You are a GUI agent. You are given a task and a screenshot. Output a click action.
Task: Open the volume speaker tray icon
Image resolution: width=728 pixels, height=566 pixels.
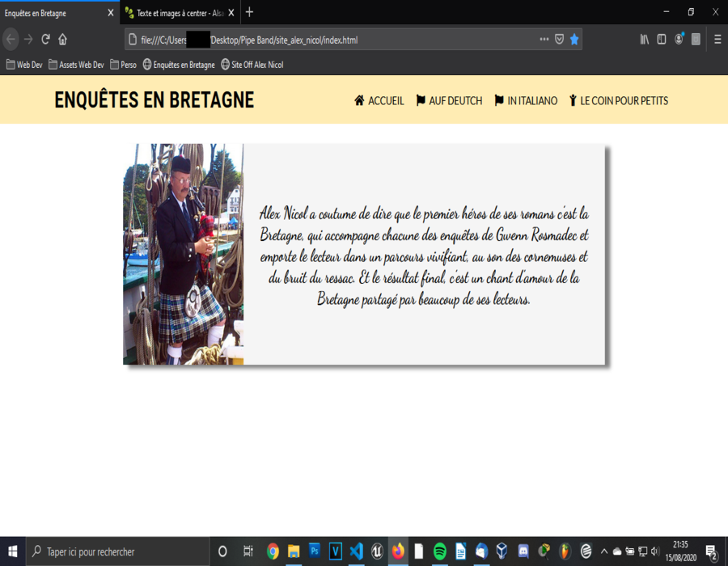coord(655,551)
